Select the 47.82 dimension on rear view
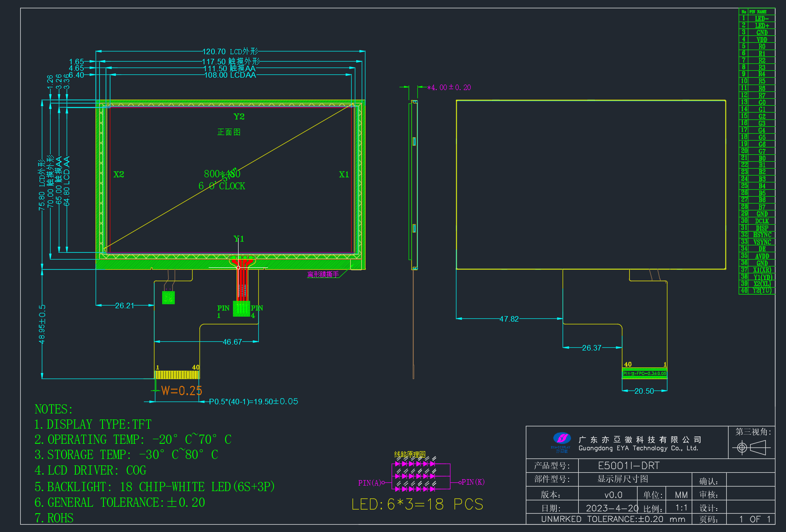786x532 pixels. point(509,319)
